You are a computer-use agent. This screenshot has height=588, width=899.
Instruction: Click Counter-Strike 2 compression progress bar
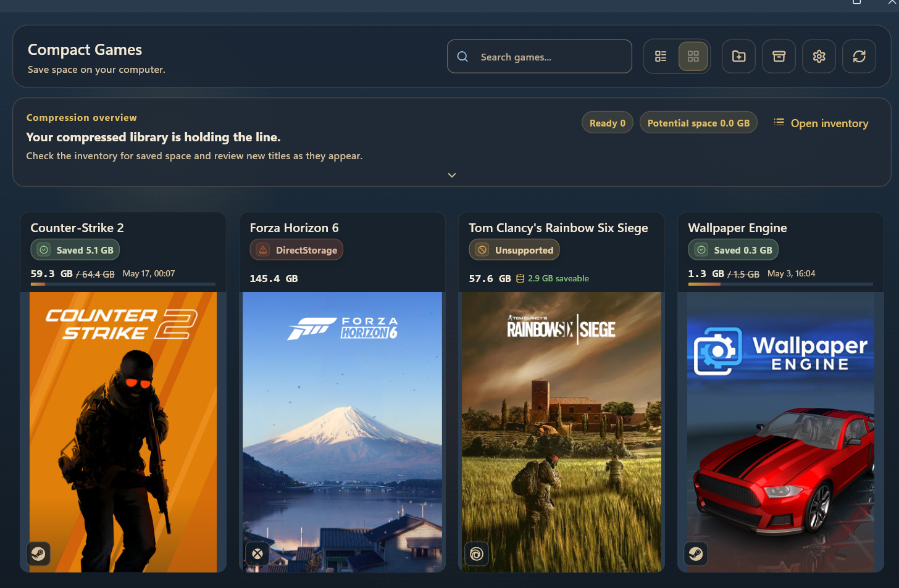coord(123,284)
